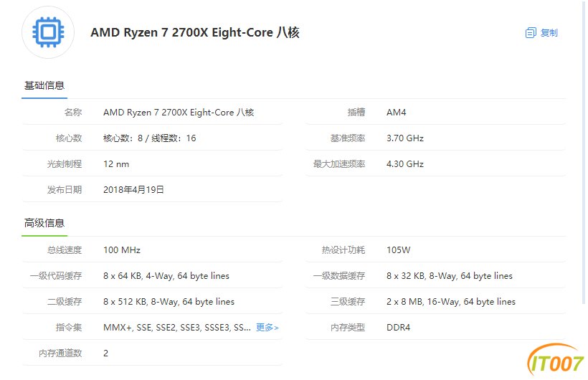Click the 一级数据缓存 field label
Viewport: 588px width, 380px height.
pos(339,276)
